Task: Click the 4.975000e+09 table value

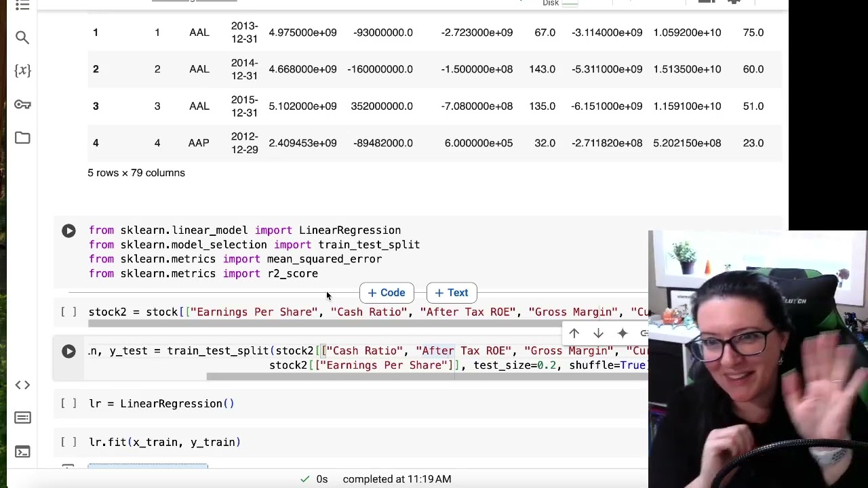Action: [302, 33]
